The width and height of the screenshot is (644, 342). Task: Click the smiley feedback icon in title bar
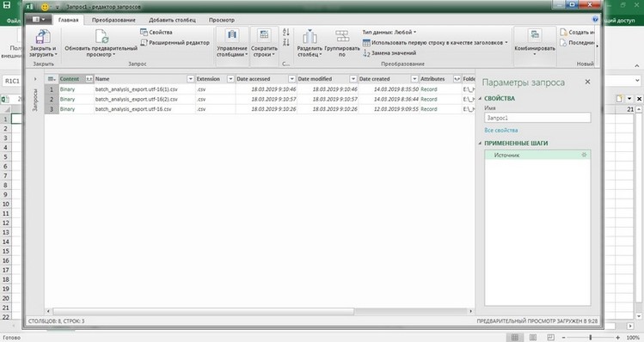pyautogui.click(x=46, y=7)
